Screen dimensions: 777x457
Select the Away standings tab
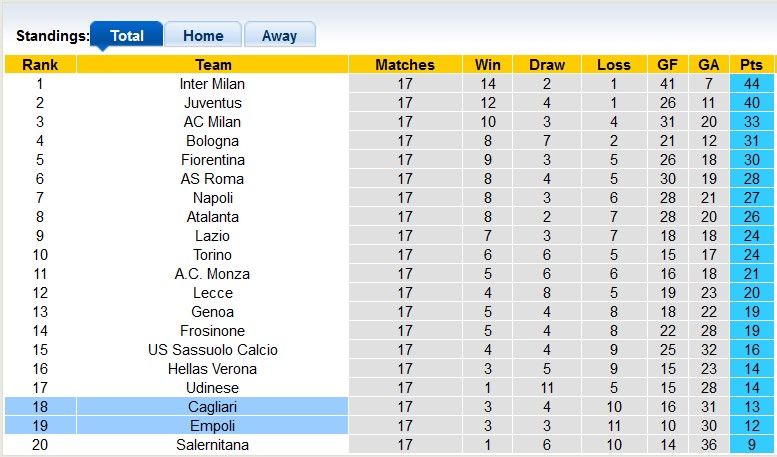(x=279, y=36)
